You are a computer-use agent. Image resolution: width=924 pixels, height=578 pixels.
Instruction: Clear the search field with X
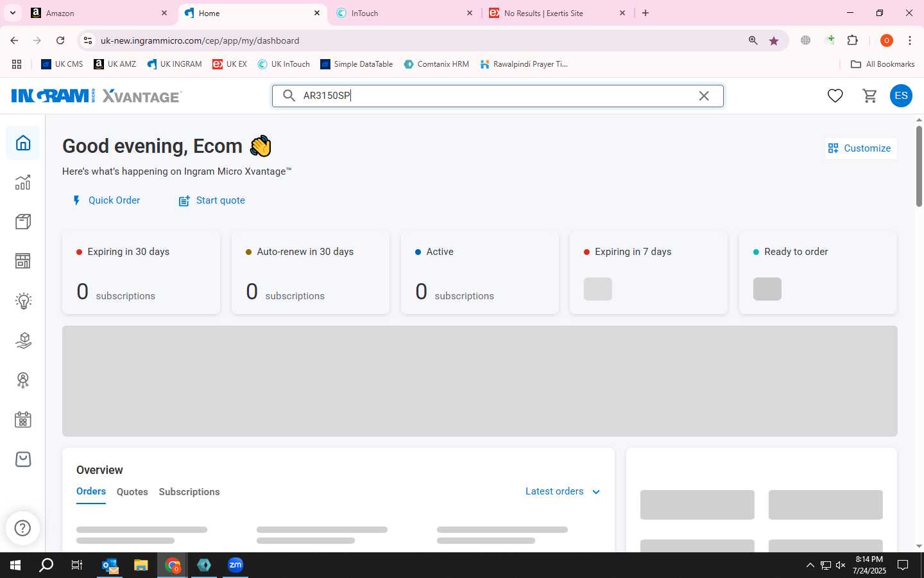(x=704, y=96)
